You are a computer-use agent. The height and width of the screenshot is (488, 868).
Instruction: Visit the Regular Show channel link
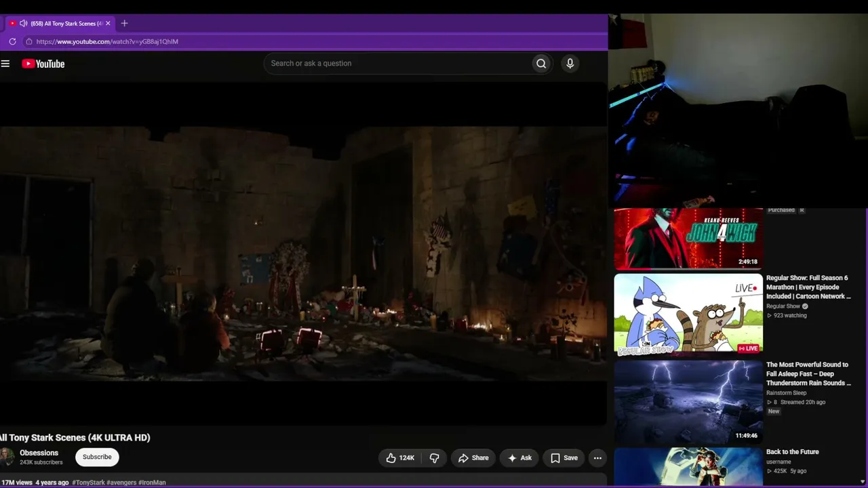[x=783, y=306]
